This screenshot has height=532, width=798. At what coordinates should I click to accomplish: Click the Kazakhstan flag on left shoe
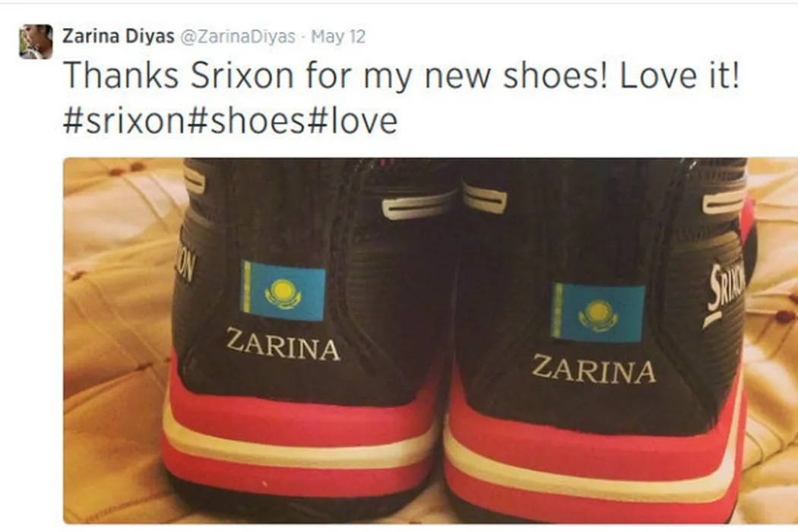[283, 290]
